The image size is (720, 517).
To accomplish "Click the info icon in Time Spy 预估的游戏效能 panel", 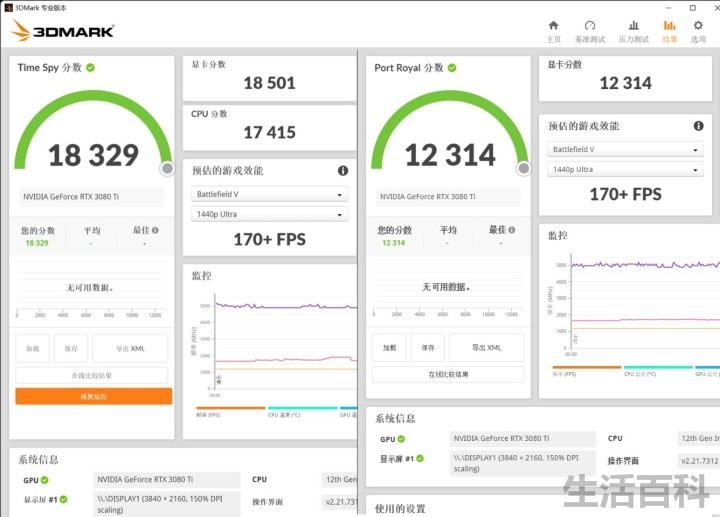I will 343,170.
